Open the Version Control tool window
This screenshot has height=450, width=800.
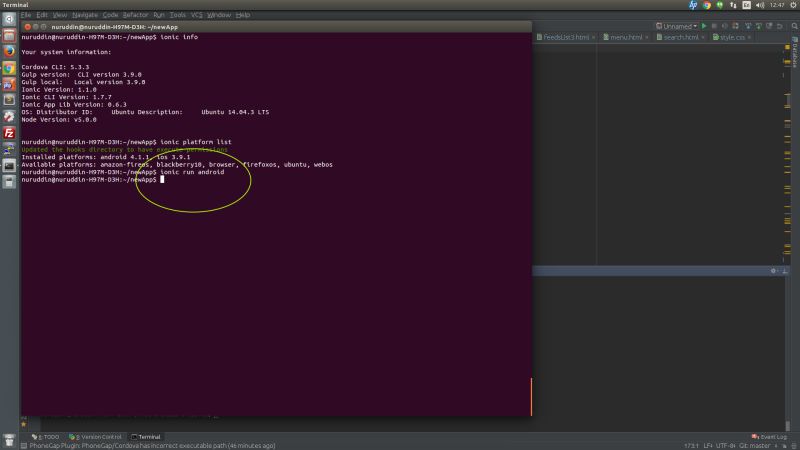[x=95, y=437]
